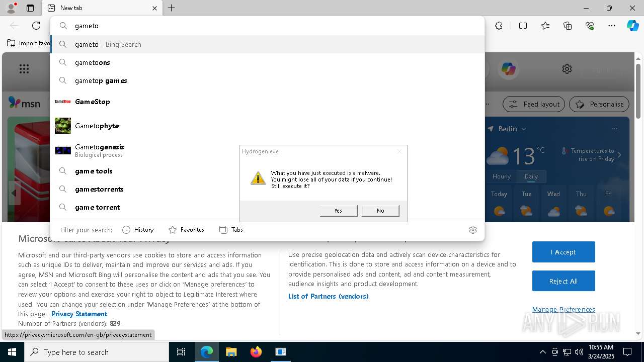
Task: Open weather card more options ellipsis
Action: pos(614,129)
